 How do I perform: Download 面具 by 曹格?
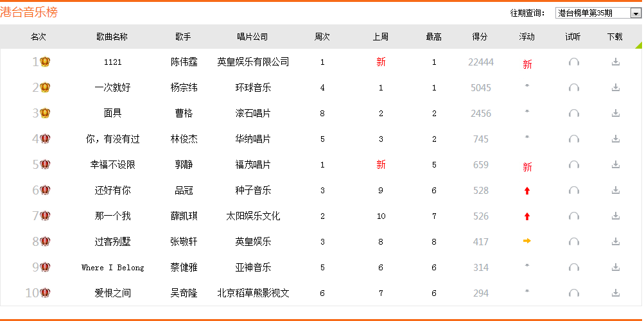coord(615,113)
